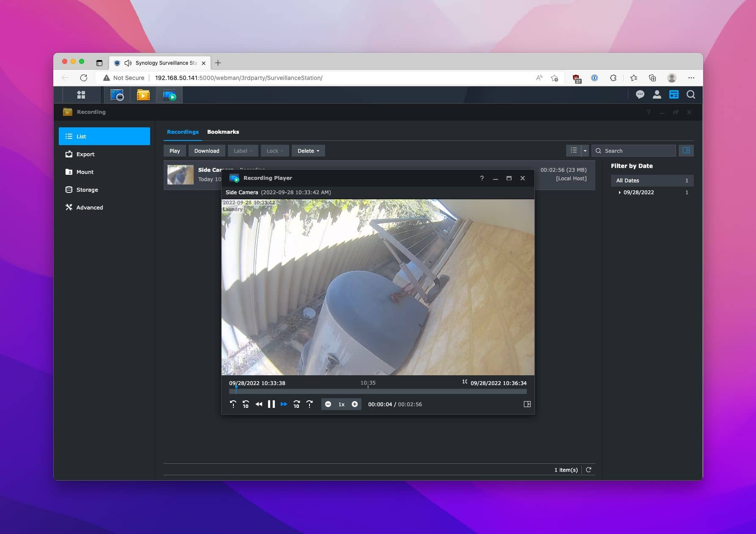Close the Synology Surveillance Station tab

point(203,63)
